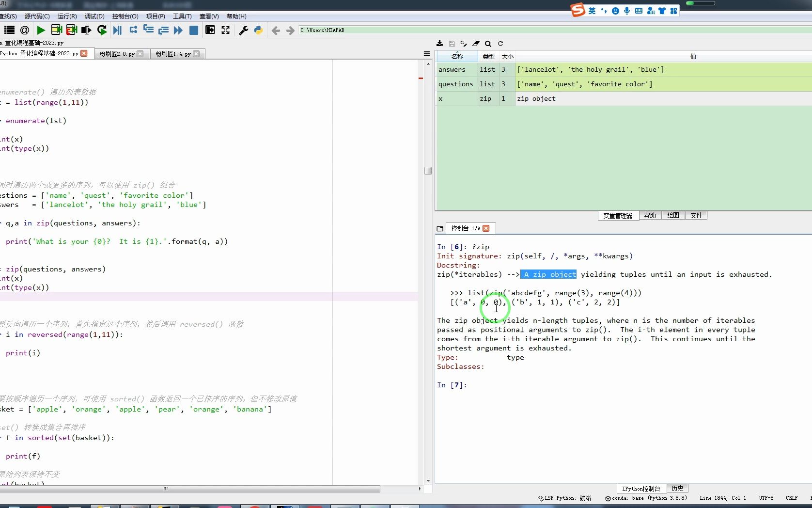Open PYTHONPATH manager python icon
This screenshot has height=508, width=812.
coord(258,30)
